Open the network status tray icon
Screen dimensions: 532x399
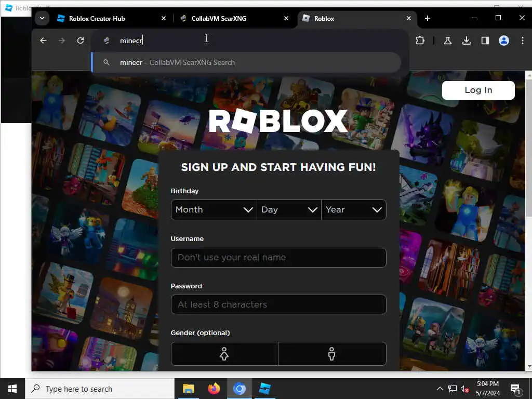tap(453, 389)
